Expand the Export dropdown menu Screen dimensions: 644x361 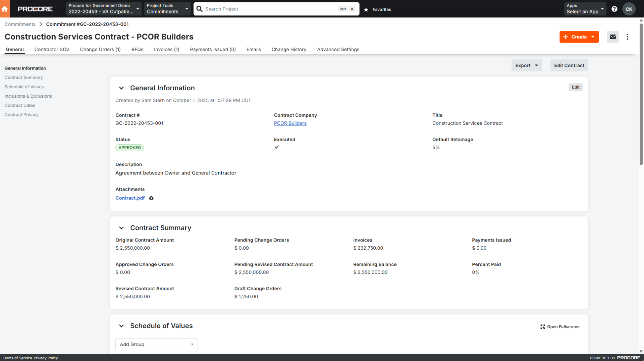[527, 65]
